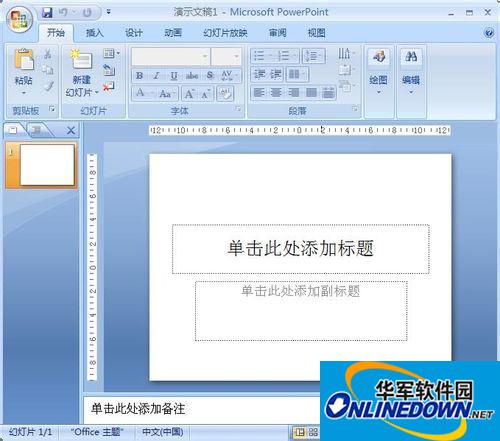Toggle underline formatting
This screenshot has width=500, height=441.
click(x=174, y=76)
